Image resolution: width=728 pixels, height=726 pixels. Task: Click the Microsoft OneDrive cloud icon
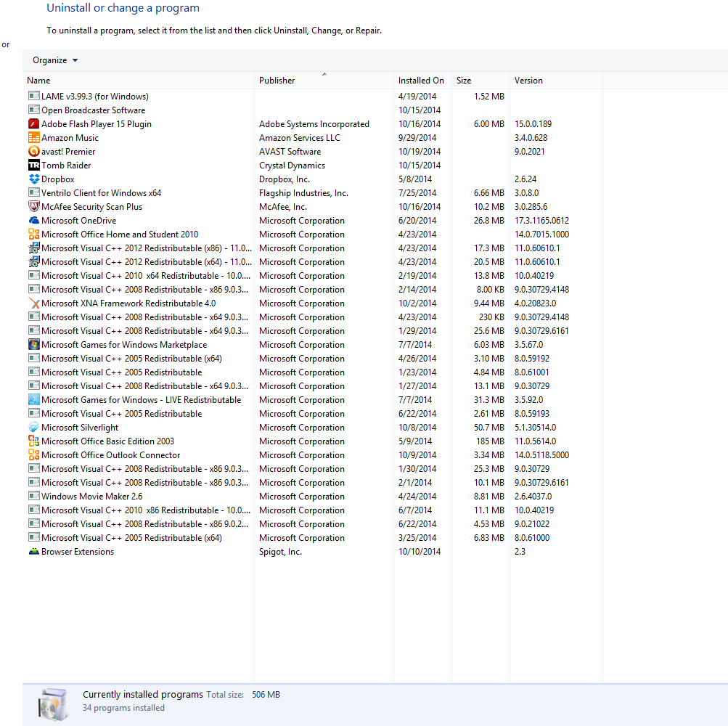point(34,221)
